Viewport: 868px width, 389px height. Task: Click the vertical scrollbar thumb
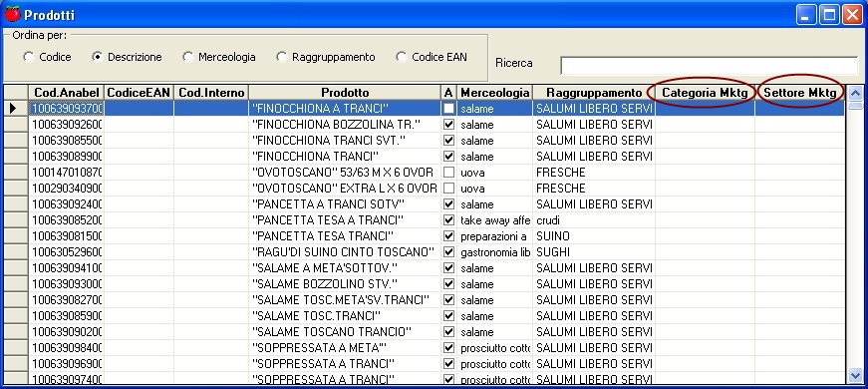click(x=855, y=106)
